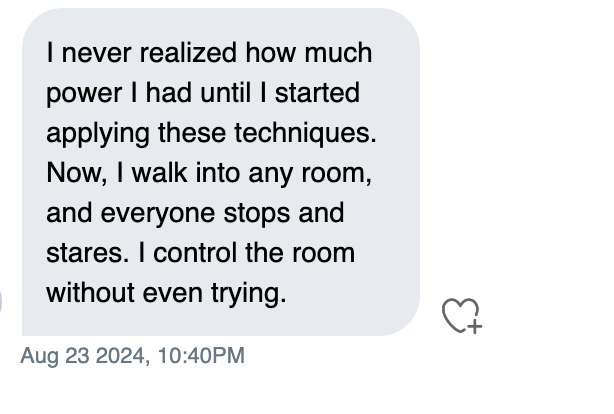Click the word "without" in the bubble
Image resolution: width=614 pixels, height=414 pixels.
[x=90, y=293]
